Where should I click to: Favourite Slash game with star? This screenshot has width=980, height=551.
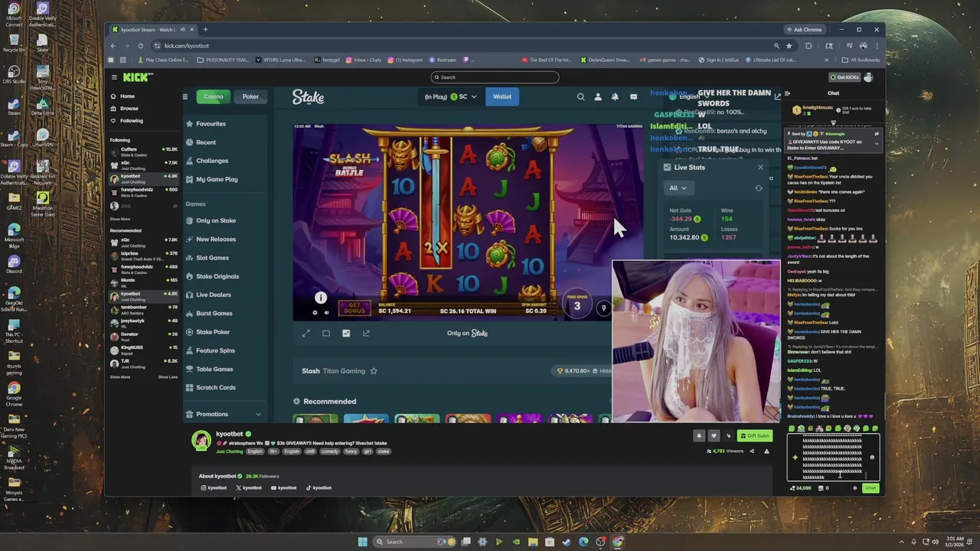pos(374,371)
